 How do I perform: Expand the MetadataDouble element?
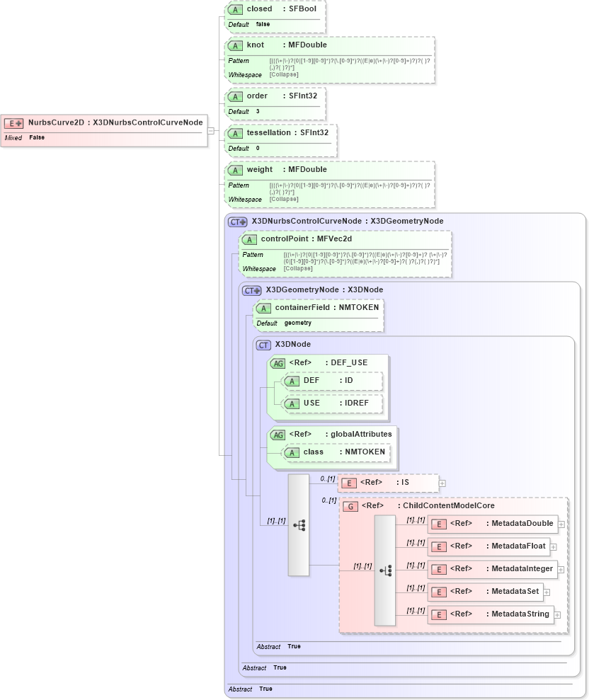(x=561, y=524)
